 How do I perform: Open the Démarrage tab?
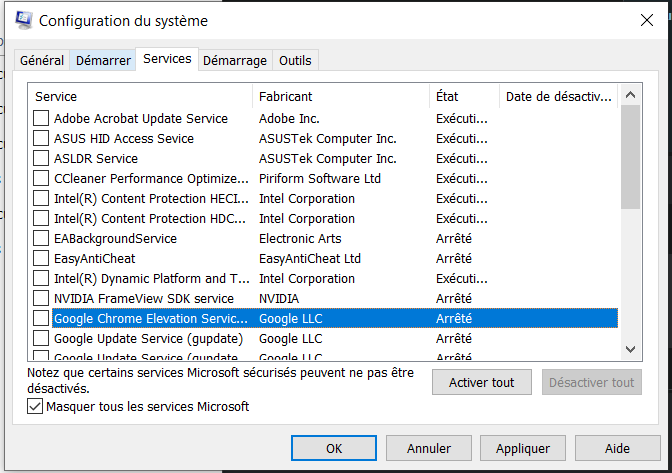tap(235, 60)
